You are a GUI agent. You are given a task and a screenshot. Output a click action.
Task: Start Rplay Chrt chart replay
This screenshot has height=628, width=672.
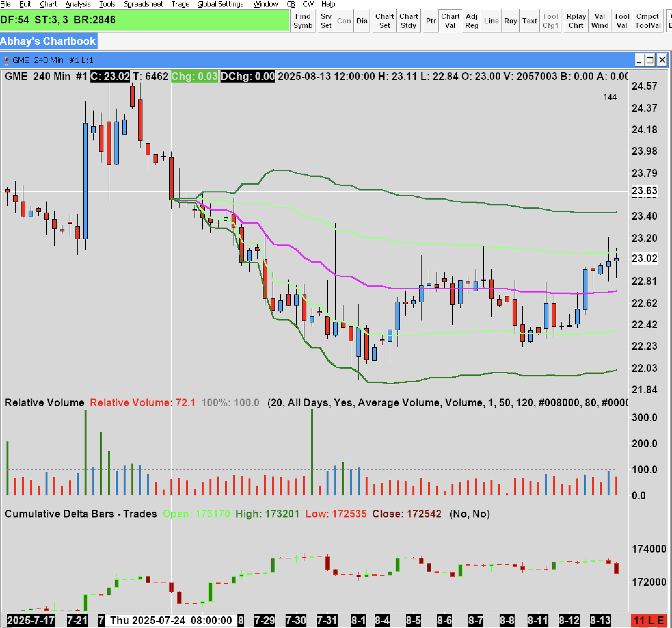pyautogui.click(x=576, y=21)
